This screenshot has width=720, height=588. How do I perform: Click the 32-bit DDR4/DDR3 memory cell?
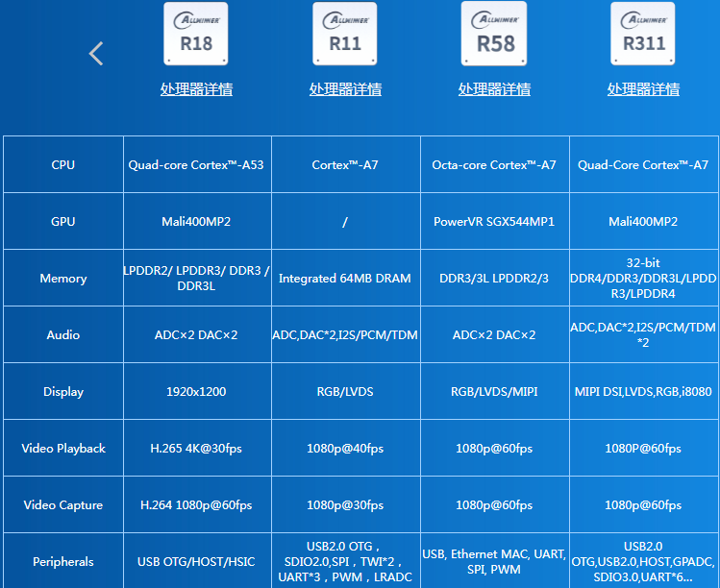644,278
